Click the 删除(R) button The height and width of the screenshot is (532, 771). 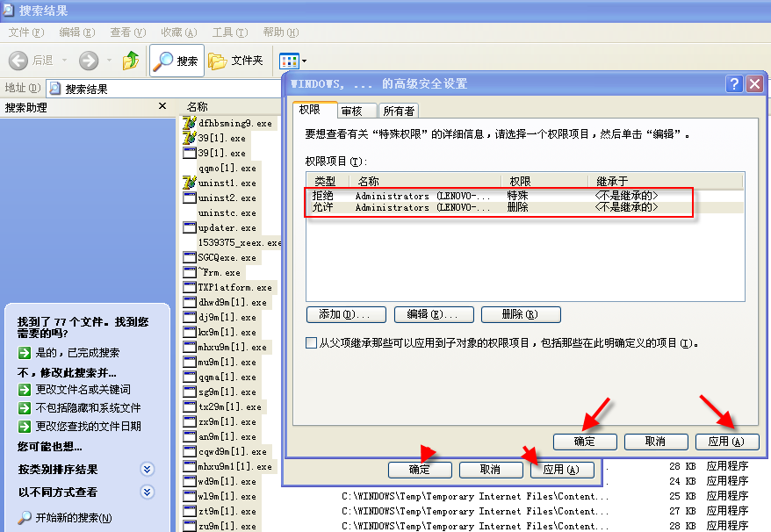pyautogui.click(x=521, y=314)
